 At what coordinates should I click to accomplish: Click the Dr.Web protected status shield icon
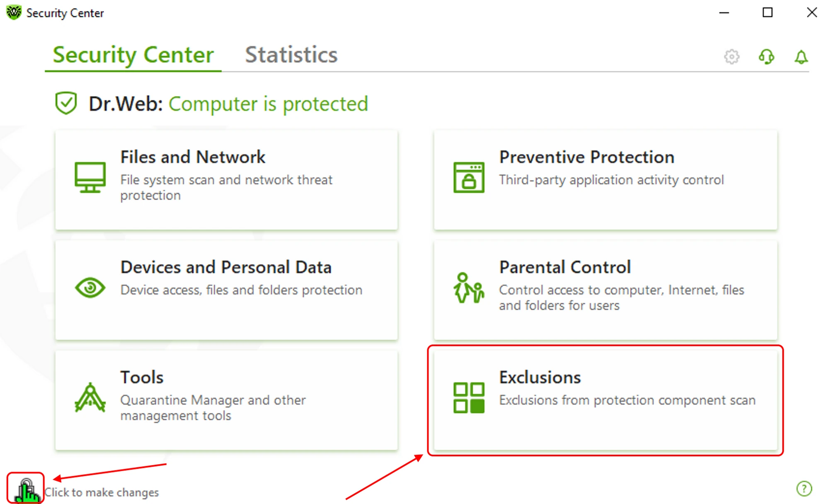point(66,103)
